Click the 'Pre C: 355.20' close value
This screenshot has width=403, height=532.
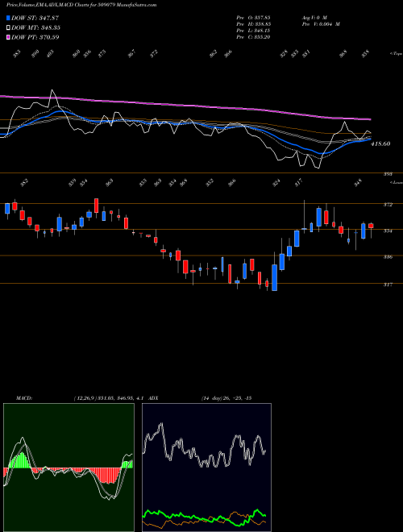point(253,37)
